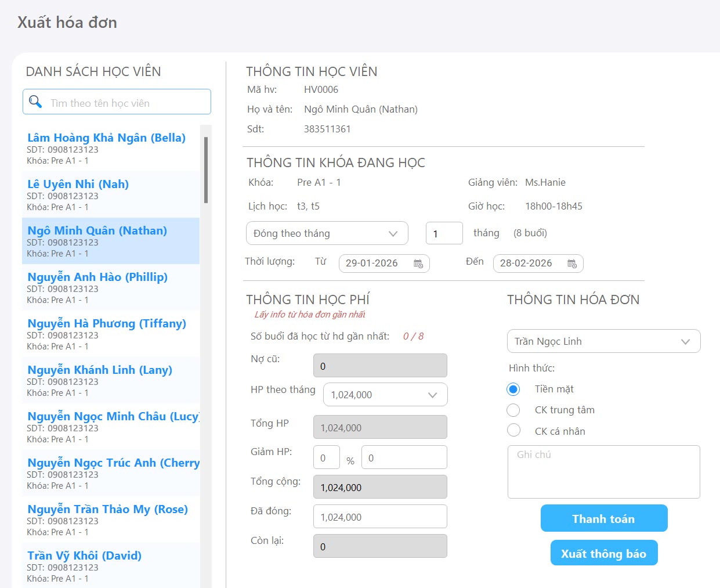Select student Lâm Hoàng Khả Ngân (Bella)
The image size is (720, 588).
pyautogui.click(x=107, y=138)
